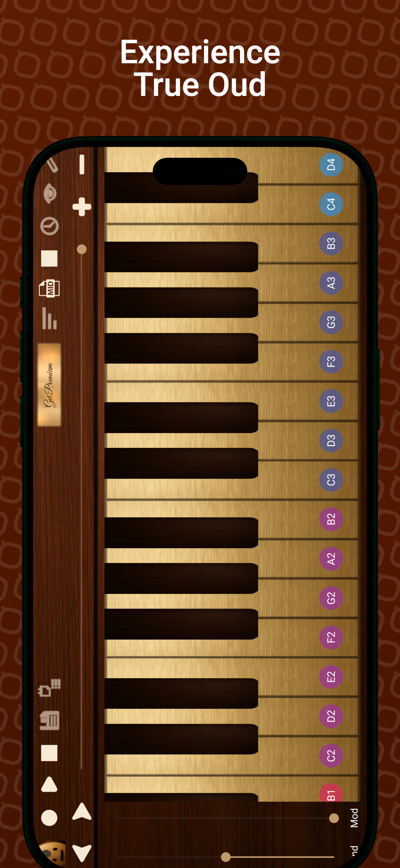
Task: Open the MID file import icon
Action: pyautogui.click(x=49, y=288)
